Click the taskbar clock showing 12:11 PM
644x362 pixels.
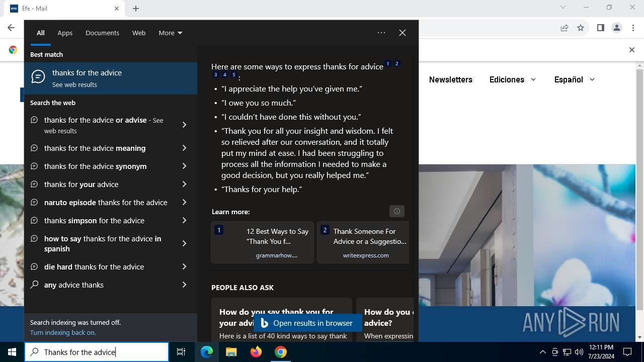tap(601, 352)
